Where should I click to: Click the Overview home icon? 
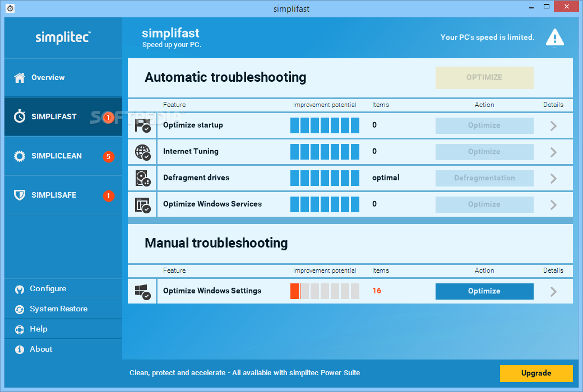pos(20,78)
